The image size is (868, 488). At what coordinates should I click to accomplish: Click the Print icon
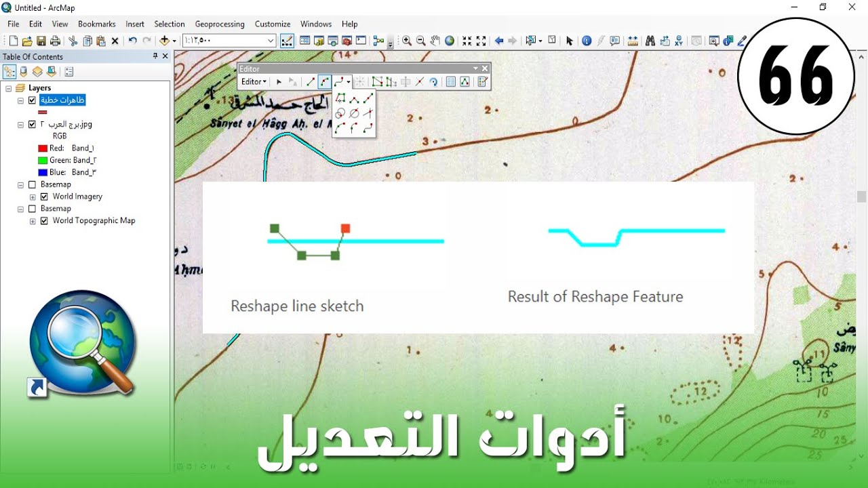(56, 41)
